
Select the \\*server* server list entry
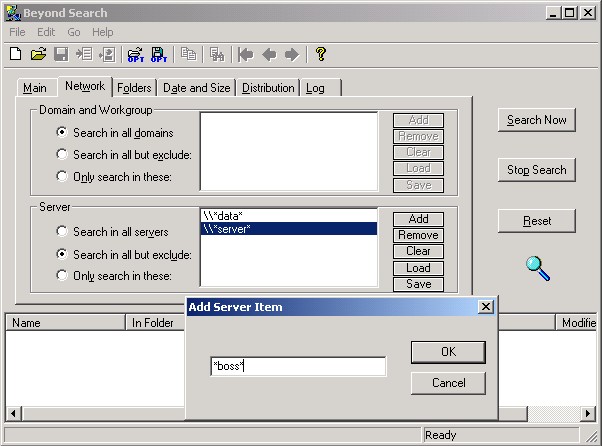pyautogui.click(x=289, y=229)
